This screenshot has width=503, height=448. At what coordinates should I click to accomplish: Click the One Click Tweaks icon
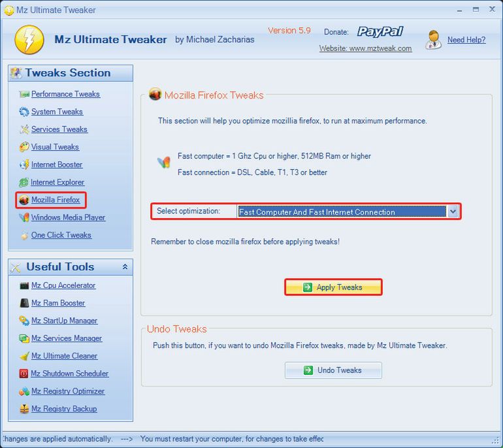tap(24, 236)
